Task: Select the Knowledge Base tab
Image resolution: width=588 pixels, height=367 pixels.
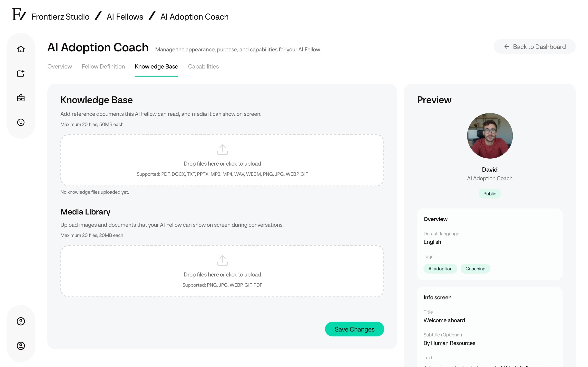Action: pos(156,66)
